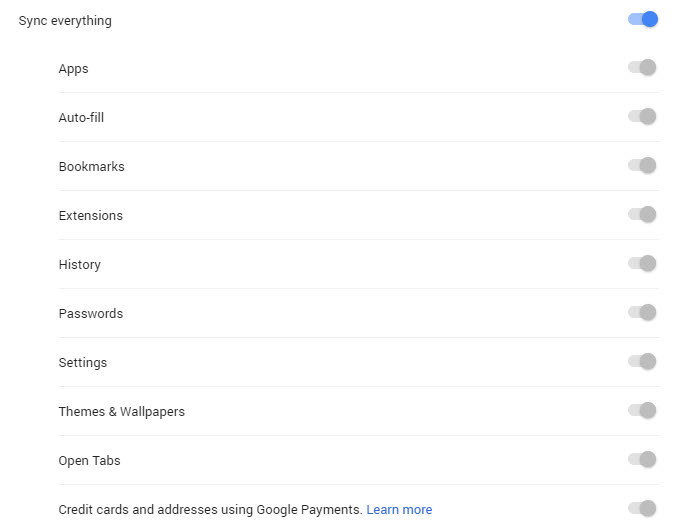
Task: Click the Sync everything label
Action: [65, 21]
